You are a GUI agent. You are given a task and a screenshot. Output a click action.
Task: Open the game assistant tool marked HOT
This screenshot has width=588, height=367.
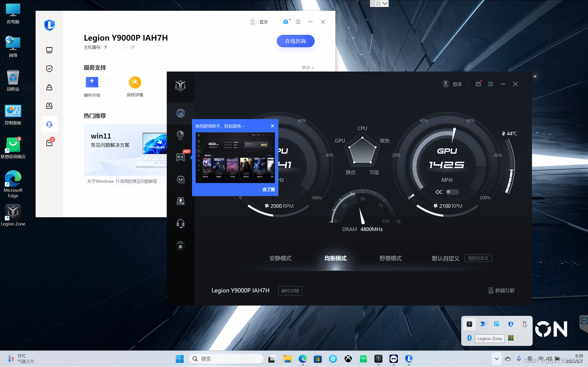180,157
